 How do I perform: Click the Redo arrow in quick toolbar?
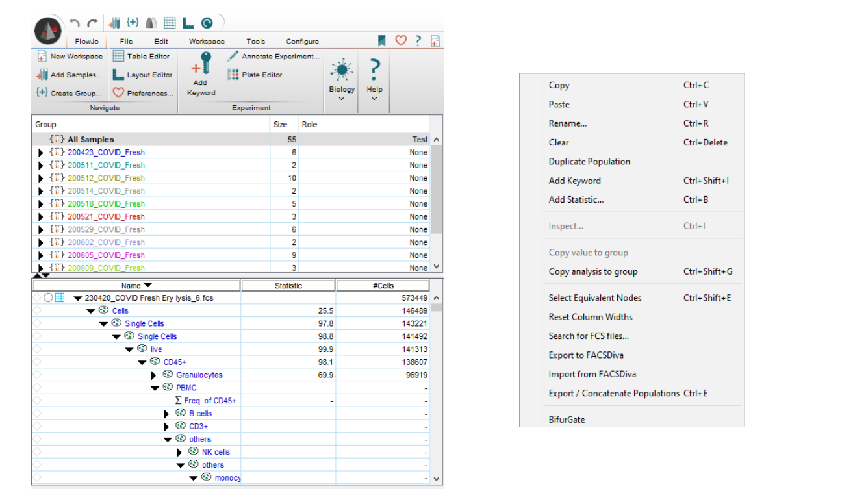[x=93, y=23]
